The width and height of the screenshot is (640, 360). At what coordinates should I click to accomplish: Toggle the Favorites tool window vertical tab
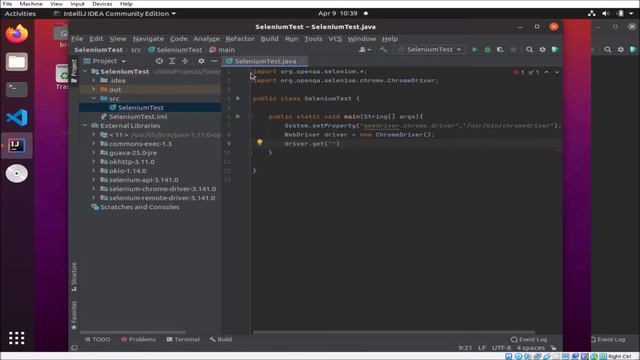(x=74, y=315)
